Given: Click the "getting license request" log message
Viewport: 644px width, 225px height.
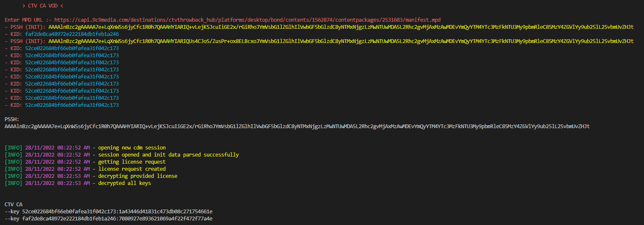Looking at the screenshot, I should [132, 162].
